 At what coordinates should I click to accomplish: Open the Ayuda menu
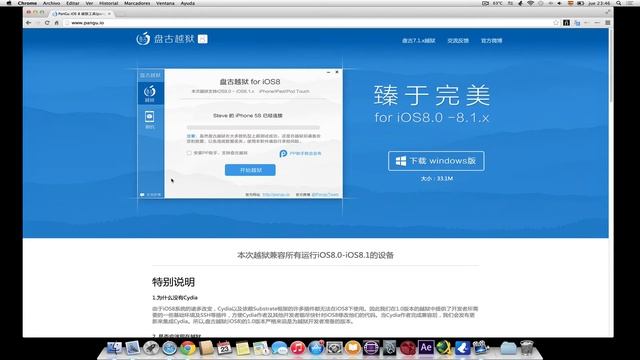tap(188, 3)
